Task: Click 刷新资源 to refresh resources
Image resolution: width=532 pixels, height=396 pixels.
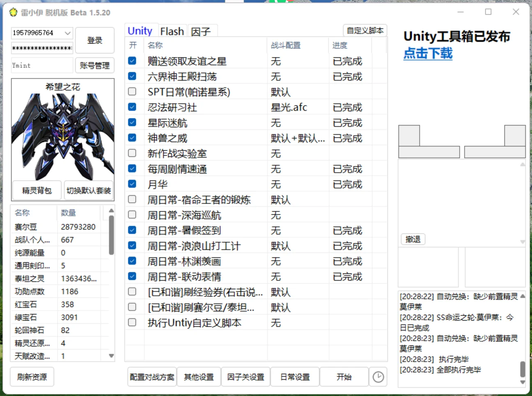Action: [32, 376]
